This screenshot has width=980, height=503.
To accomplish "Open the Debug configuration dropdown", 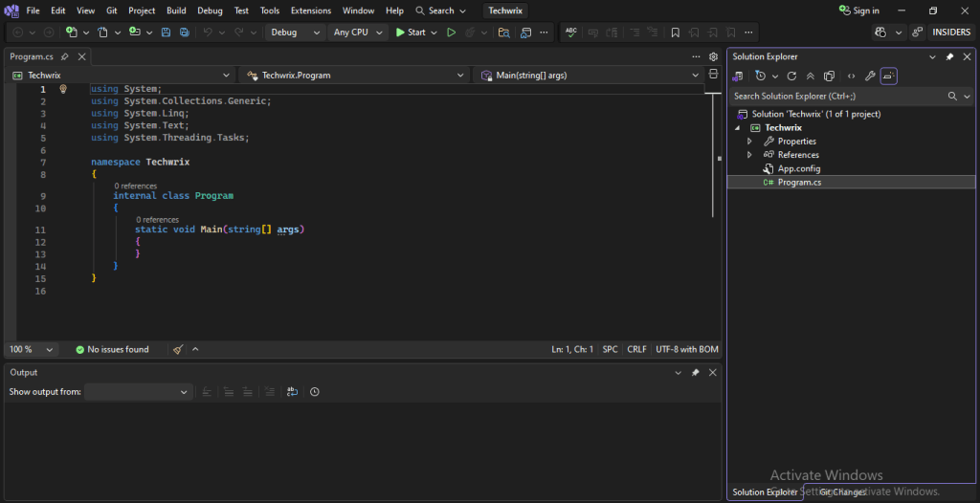I will coord(296,33).
